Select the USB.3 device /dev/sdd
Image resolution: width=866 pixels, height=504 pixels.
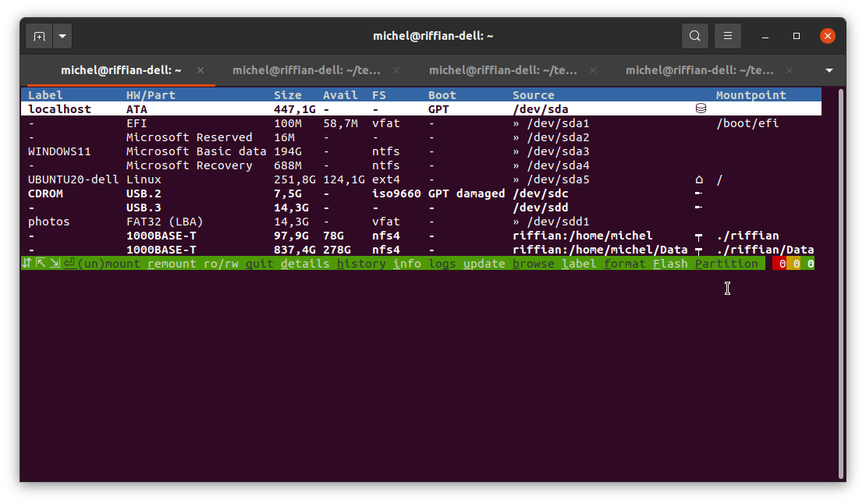(421, 208)
